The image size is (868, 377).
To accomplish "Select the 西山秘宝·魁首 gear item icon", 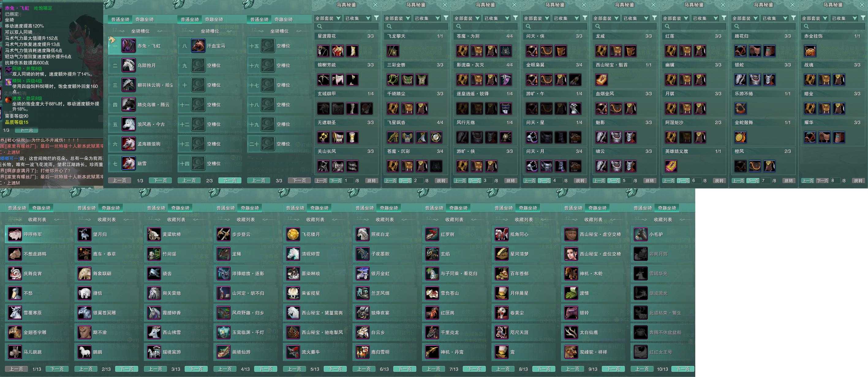I will coord(602,80).
